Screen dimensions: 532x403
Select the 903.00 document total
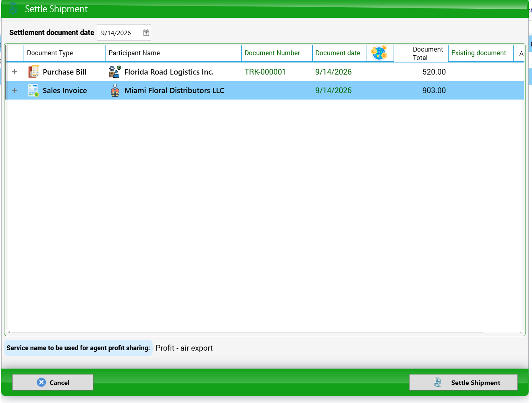434,90
